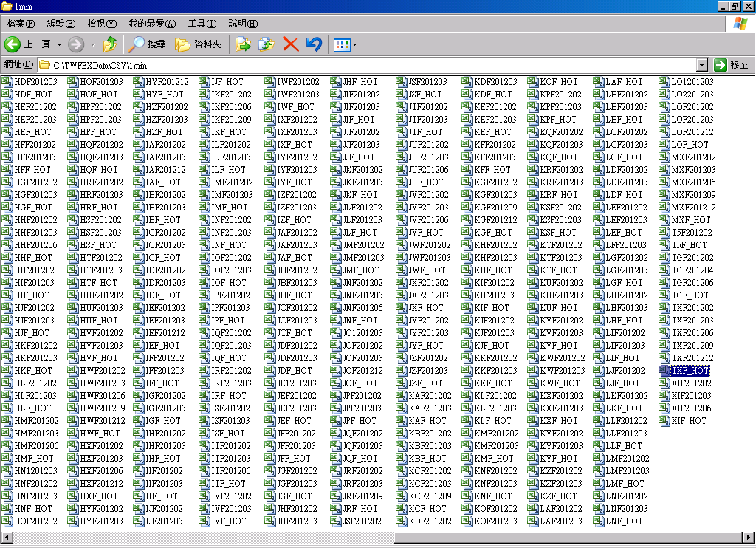This screenshot has width=756, height=548.
Task: Click the green Back arrow icon
Action: click(x=13, y=44)
